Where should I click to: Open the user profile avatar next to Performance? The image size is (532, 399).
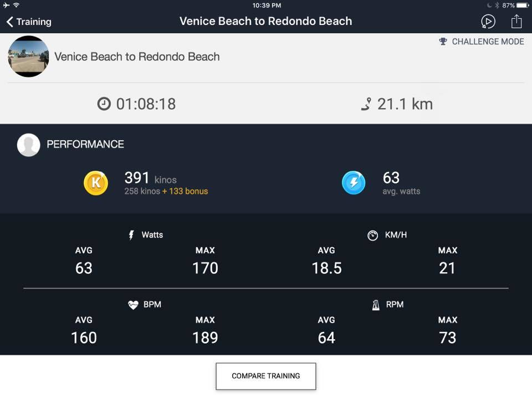pyautogui.click(x=28, y=145)
